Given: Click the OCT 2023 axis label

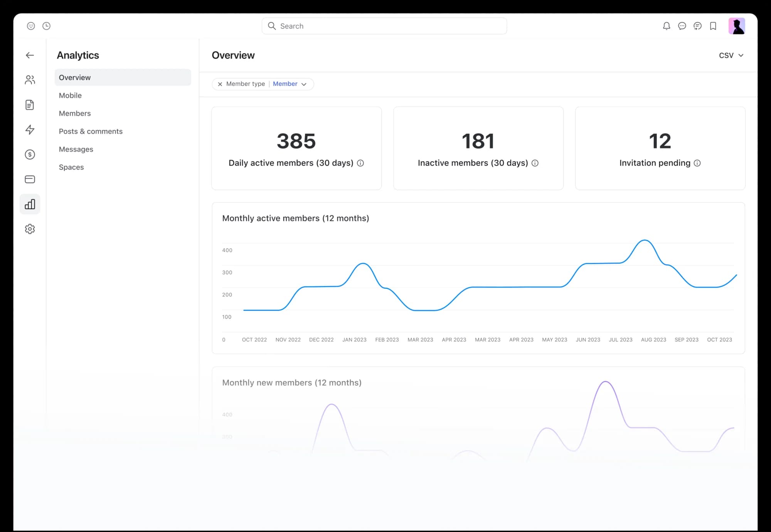Looking at the screenshot, I should pyautogui.click(x=719, y=340).
